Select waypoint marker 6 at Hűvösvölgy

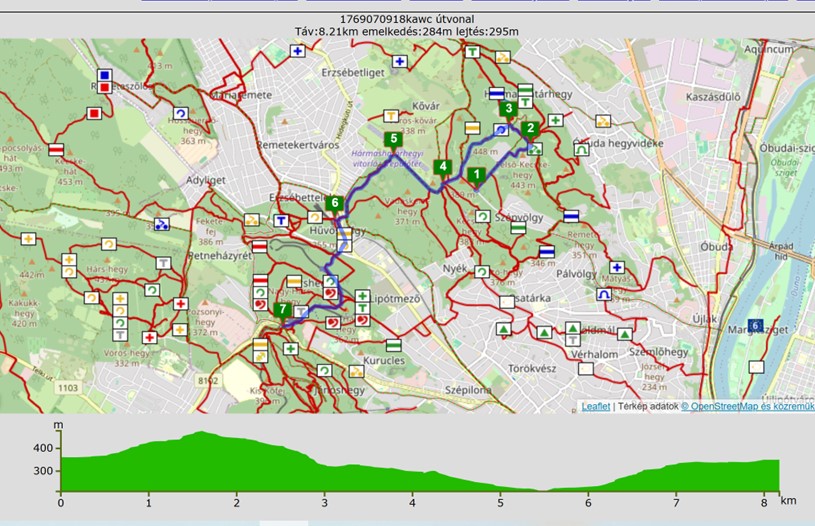[335, 204]
